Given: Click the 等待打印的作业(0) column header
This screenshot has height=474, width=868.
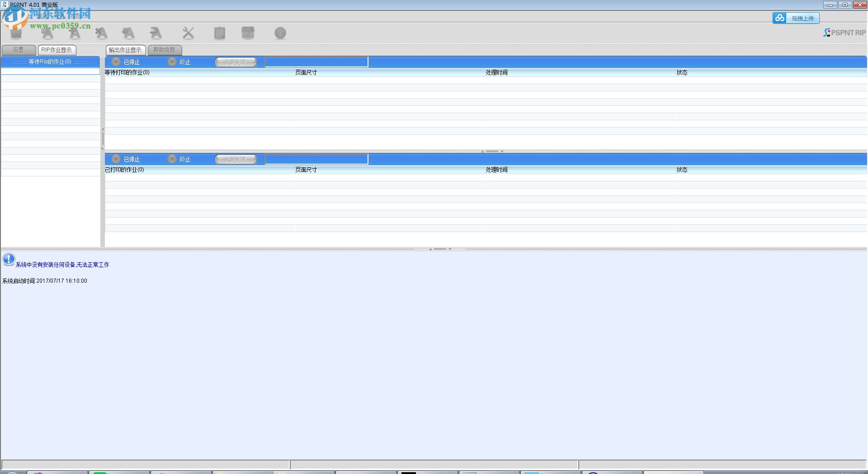Looking at the screenshot, I should (199, 72).
